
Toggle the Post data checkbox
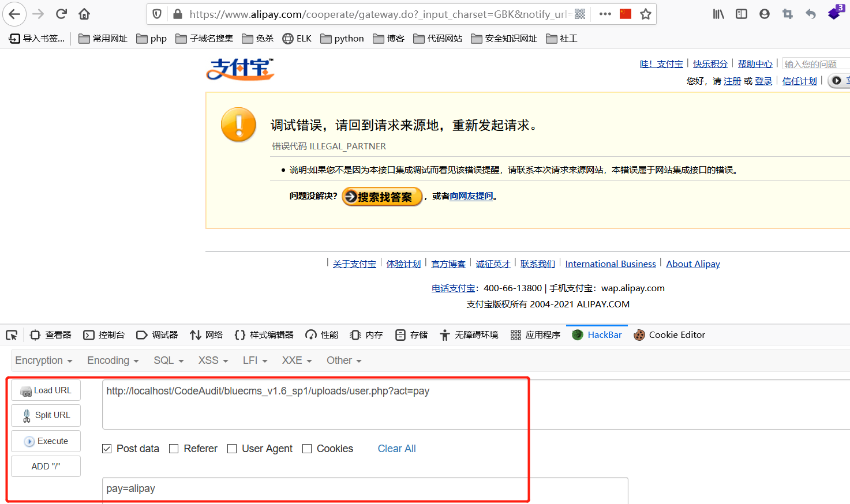pos(107,449)
